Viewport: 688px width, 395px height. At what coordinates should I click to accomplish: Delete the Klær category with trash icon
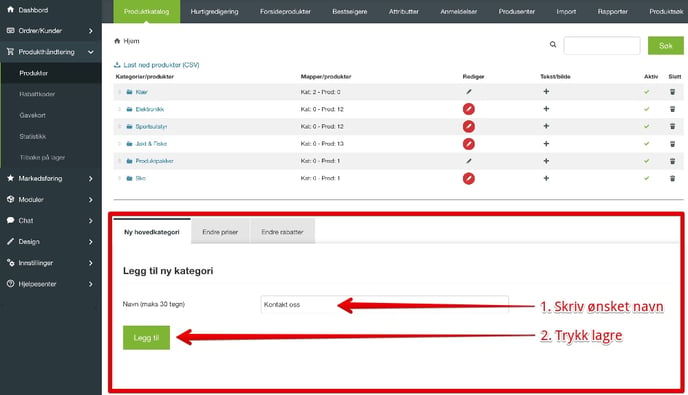coord(672,92)
